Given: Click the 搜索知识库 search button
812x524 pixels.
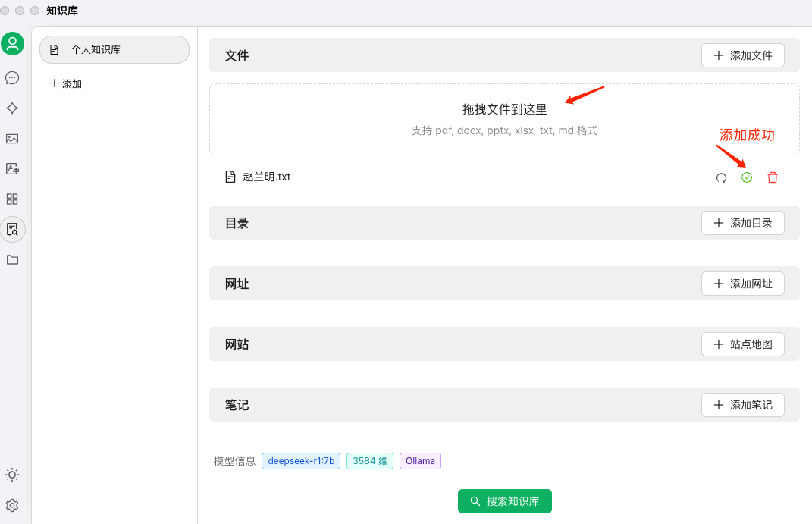Looking at the screenshot, I should click(505, 501).
